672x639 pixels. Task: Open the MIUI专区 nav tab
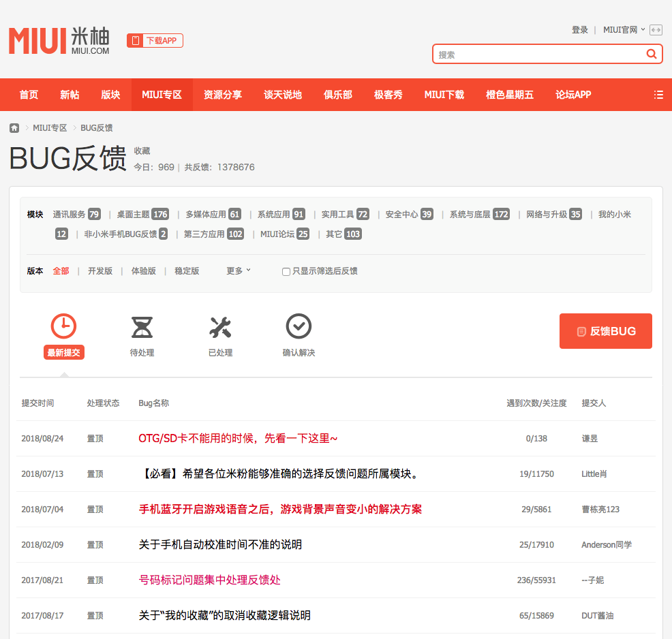(162, 95)
